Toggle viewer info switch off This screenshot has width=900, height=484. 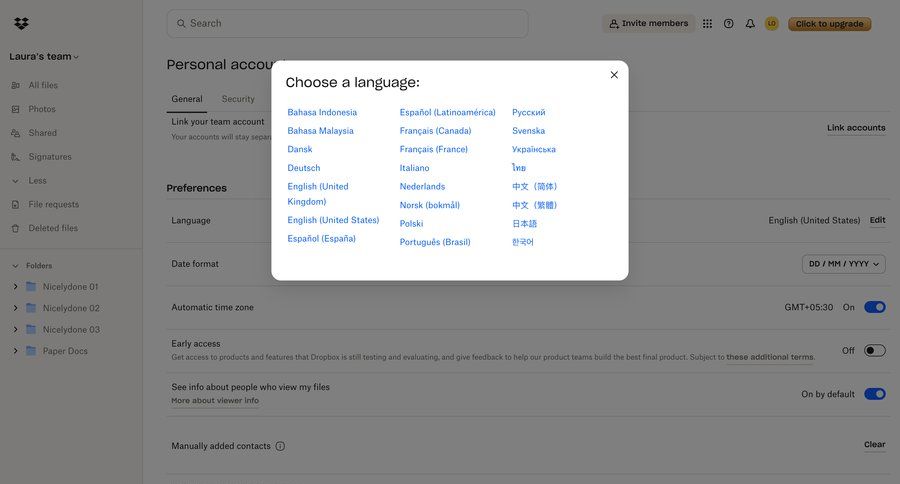point(874,394)
